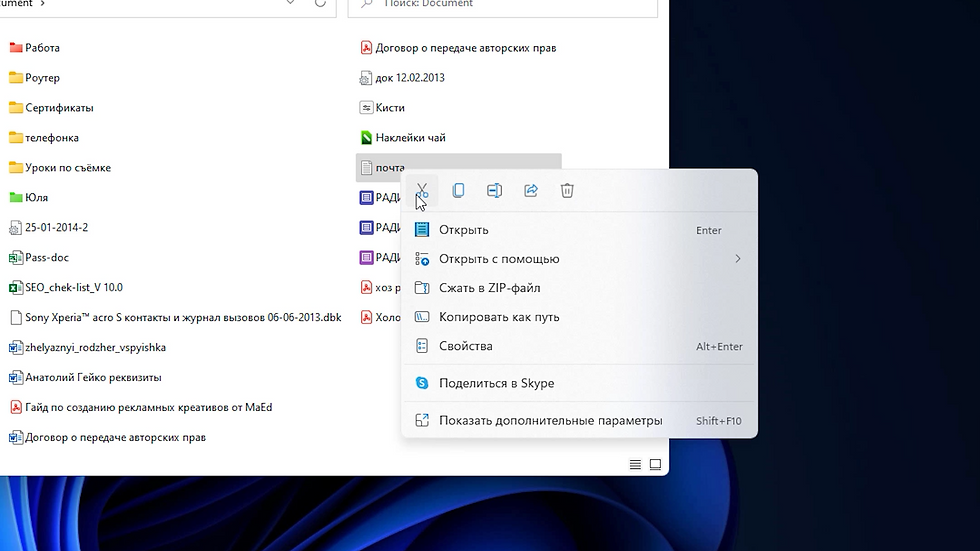Select Word file Договор о передаче авторских прав

[x=107, y=437]
